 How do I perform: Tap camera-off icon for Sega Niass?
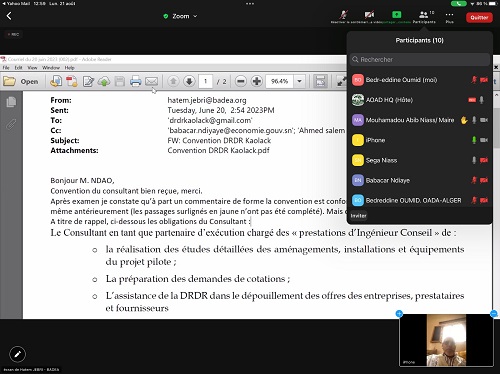484,160
